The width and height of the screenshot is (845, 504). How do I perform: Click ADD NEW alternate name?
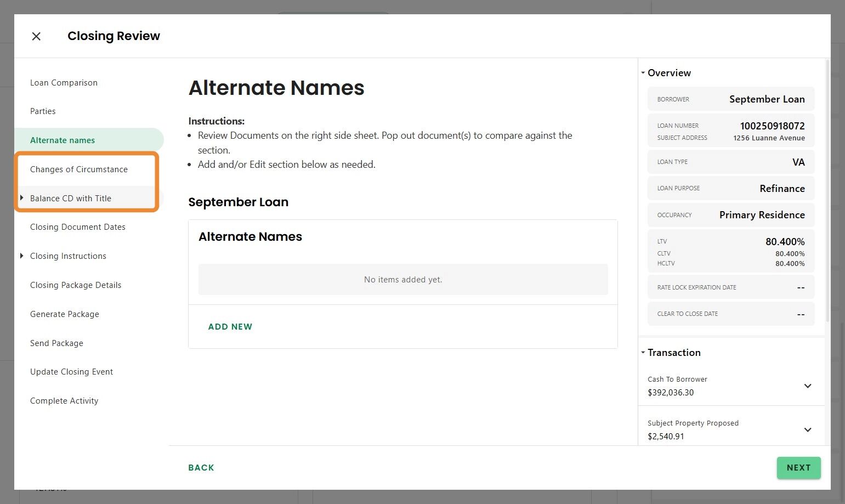pos(230,327)
